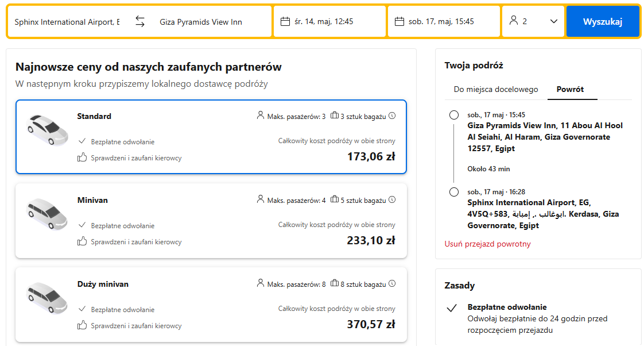Click the Duży minivan free cancellation checkmark
Image resolution: width=644 pixels, height=346 pixels.
tap(82, 309)
